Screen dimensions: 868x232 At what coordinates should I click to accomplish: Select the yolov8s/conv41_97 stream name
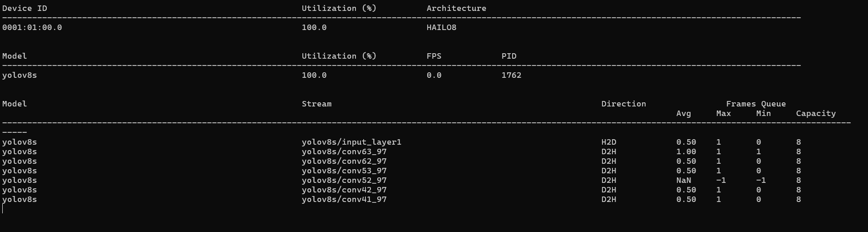pos(344,199)
